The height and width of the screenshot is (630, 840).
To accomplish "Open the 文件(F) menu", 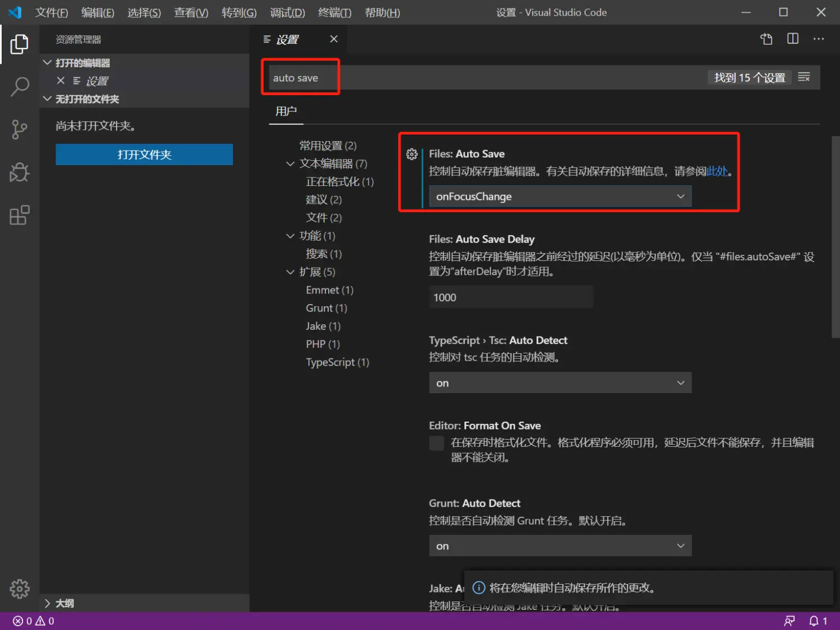I will point(52,12).
